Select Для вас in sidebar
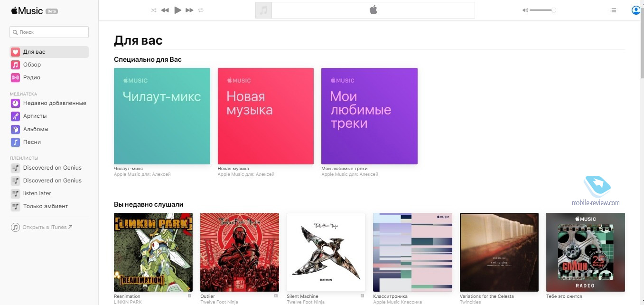The width and height of the screenshot is (644, 305). [x=49, y=52]
